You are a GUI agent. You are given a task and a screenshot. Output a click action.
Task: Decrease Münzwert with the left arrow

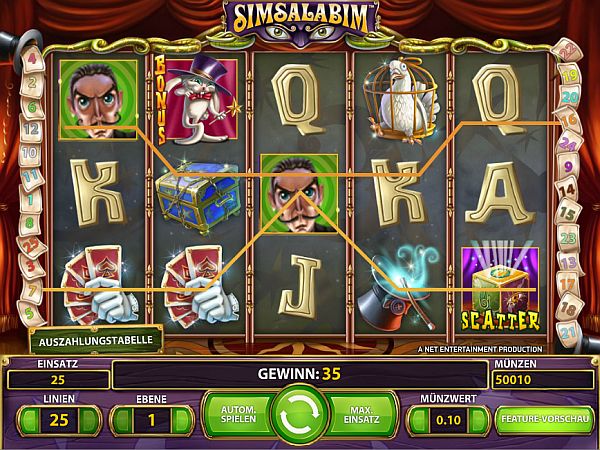(419, 420)
